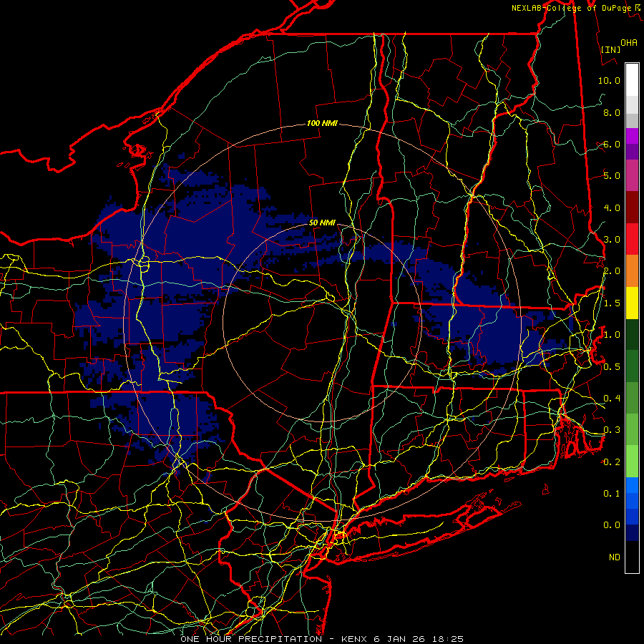Image resolution: width=644 pixels, height=644 pixels.
Task: Click the 100 NMI range ring label
Action: [322, 123]
